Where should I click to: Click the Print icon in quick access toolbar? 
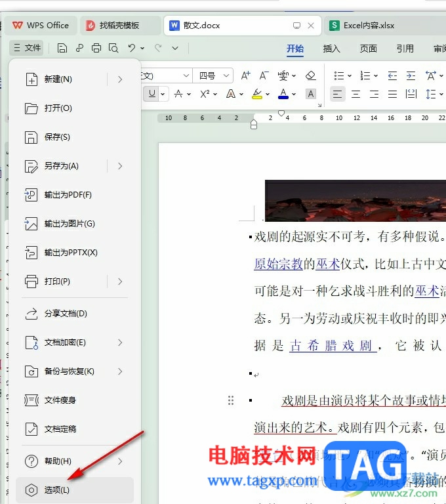96,48
